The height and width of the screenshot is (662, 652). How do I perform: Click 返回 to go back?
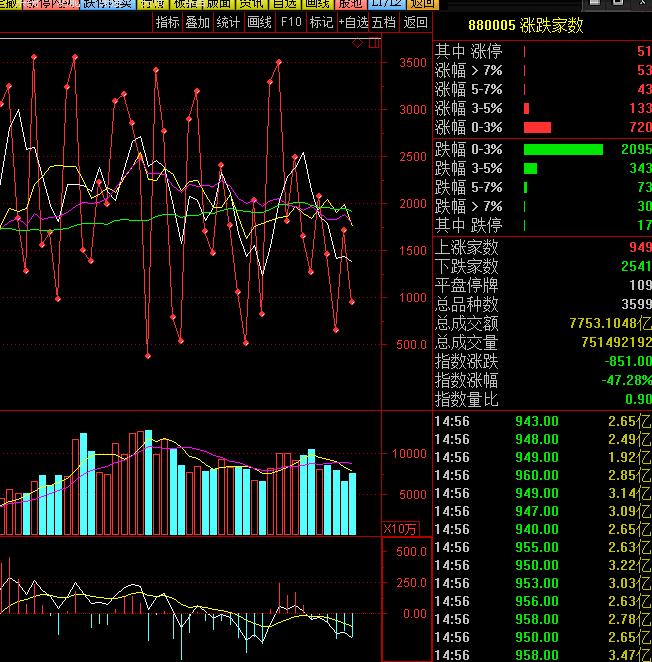(x=415, y=22)
